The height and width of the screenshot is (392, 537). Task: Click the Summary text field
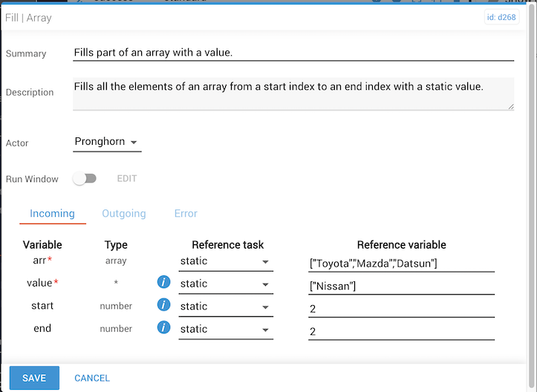(293, 53)
